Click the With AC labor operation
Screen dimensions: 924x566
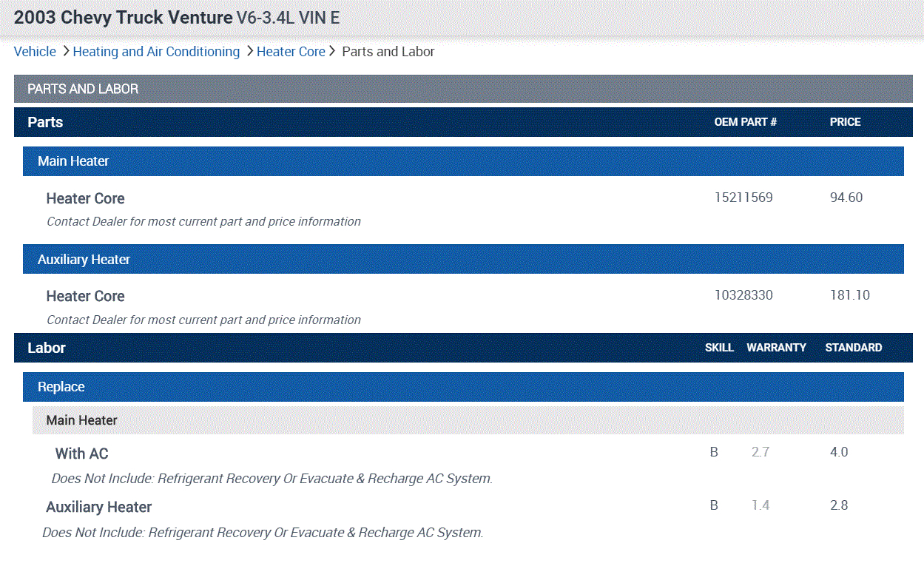[81, 454]
